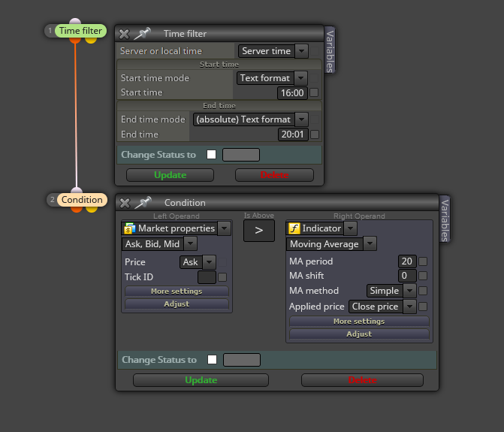The image size is (504, 432).
Task: Click the MA period value field
Action: (x=407, y=261)
